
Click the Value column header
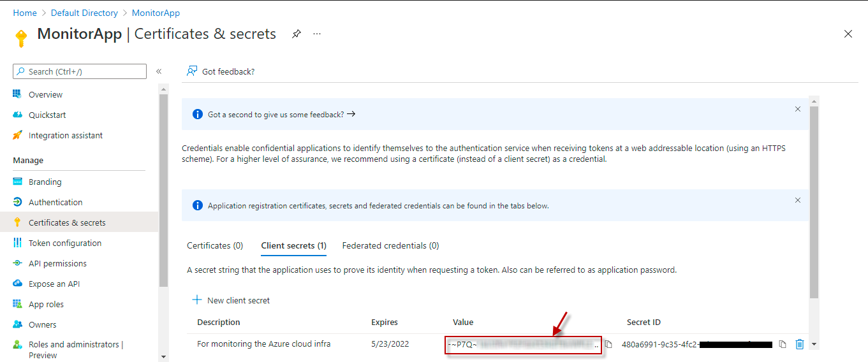(x=463, y=322)
